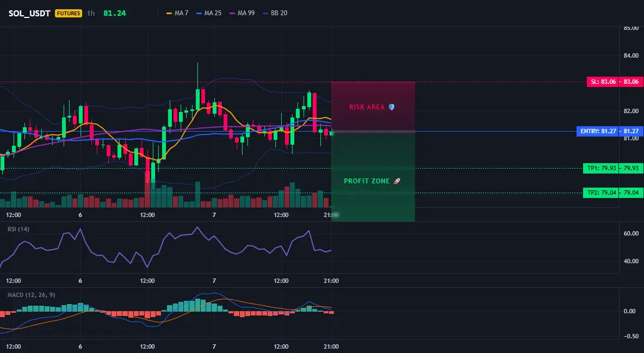Click the -0.50 MACD axis label
Screen dimensions: 644x353
tap(630, 336)
